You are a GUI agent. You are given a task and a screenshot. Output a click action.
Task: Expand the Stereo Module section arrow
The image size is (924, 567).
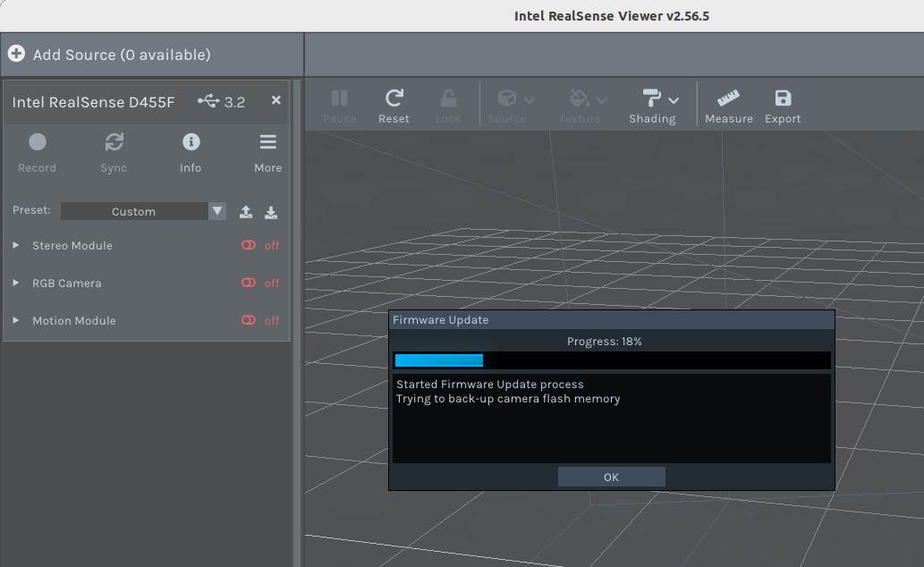(16, 245)
